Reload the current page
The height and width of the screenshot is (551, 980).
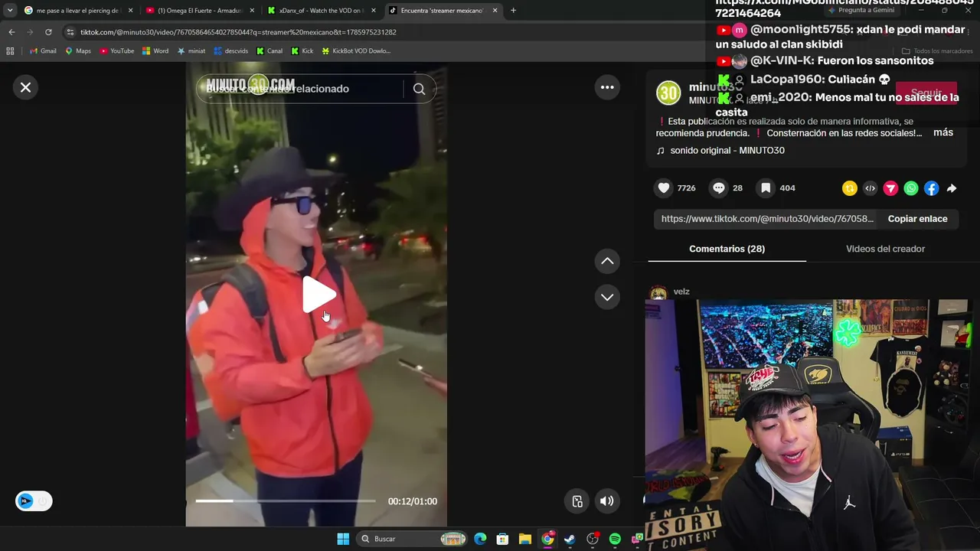coord(48,32)
